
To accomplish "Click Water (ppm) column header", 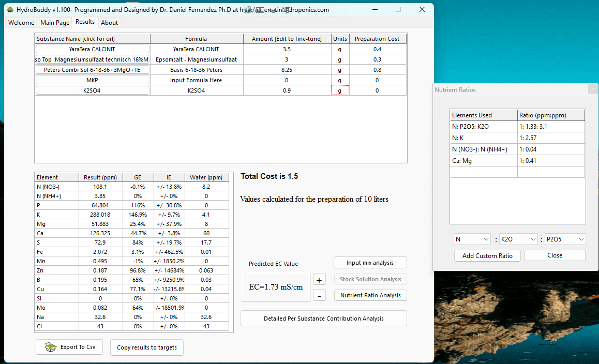I will [206, 177].
